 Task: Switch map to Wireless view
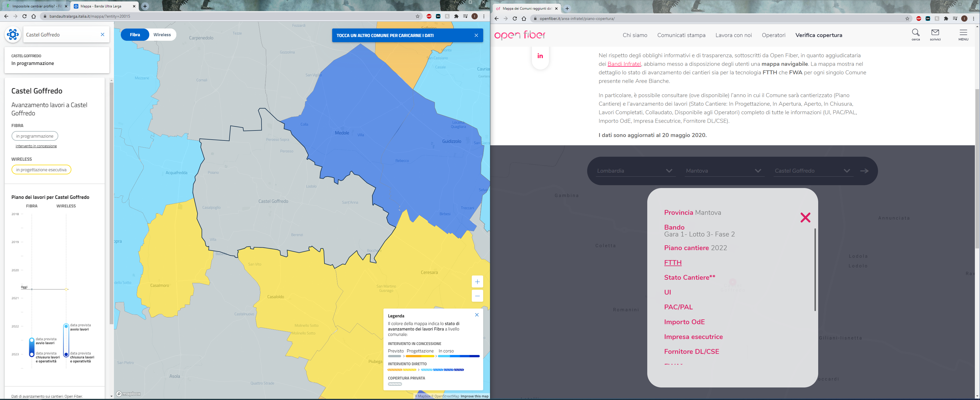click(162, 35)
